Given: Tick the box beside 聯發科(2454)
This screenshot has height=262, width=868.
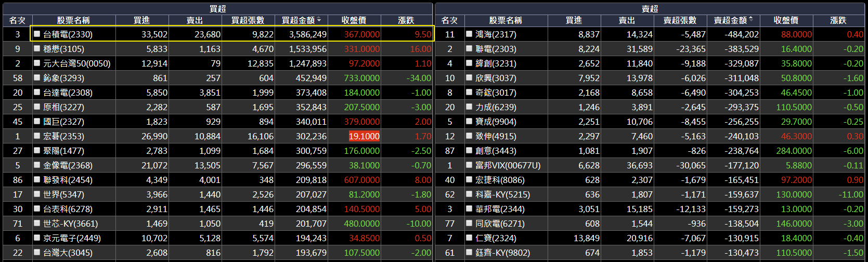Looking at the screenshot, I should point(37,179).
